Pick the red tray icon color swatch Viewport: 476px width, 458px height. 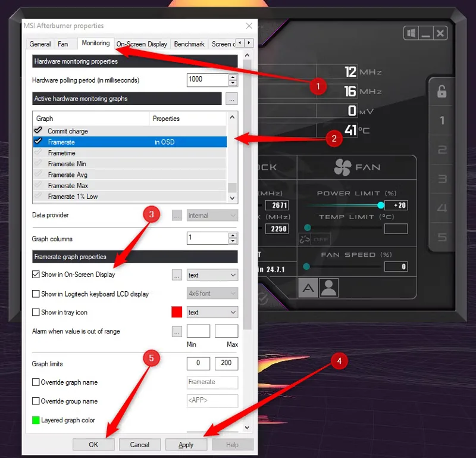click(177, 312)
